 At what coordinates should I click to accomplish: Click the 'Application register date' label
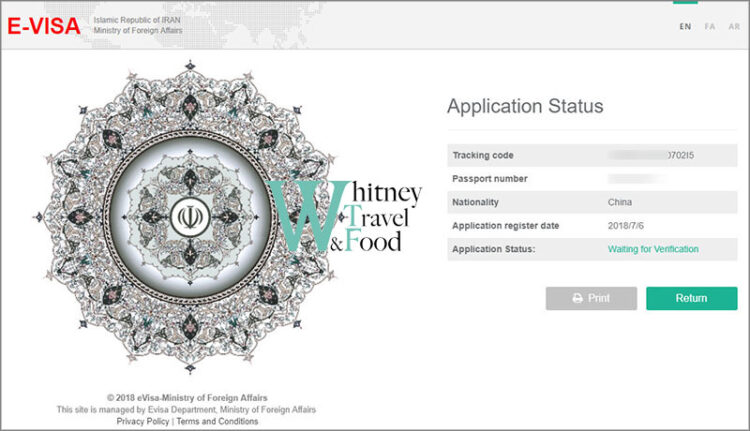[506, 226]
